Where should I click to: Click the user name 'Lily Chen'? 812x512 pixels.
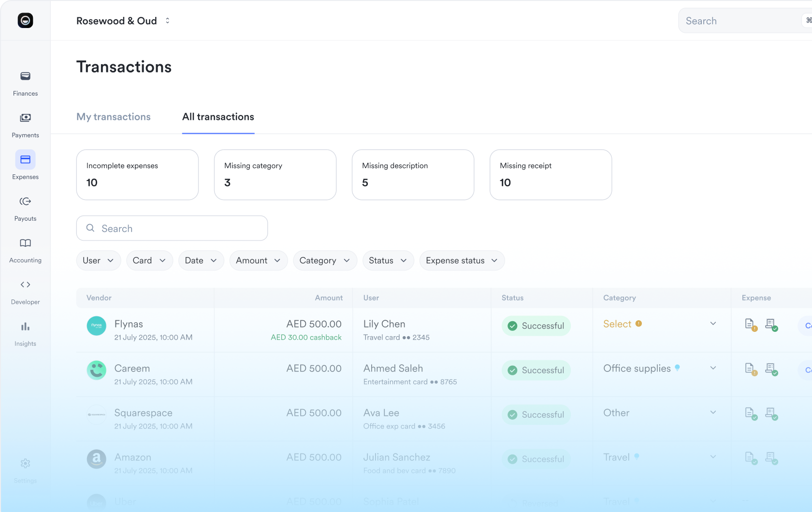coord(384,324)
